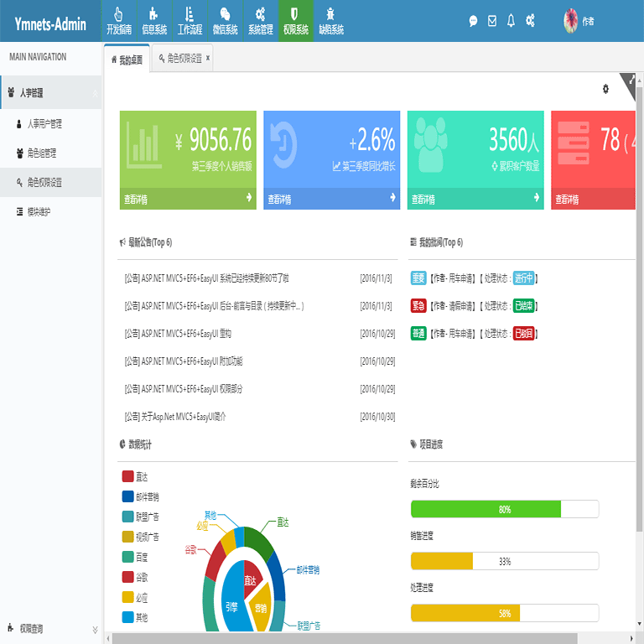The height and width of the screenshot is (644, 644).
Task: Open announcement 关于Asp.Net MVC5+EasyUI简介
Action: click(175, 417)
